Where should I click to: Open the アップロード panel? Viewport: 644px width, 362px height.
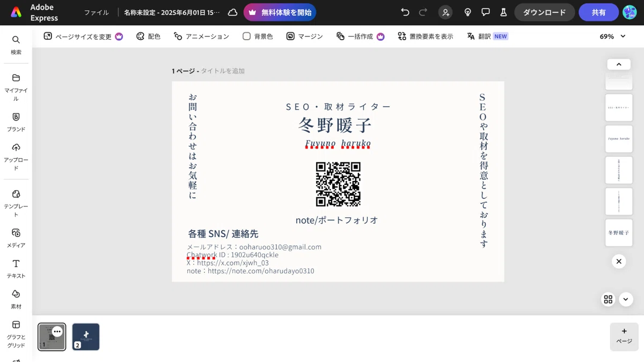coord(16,157)
